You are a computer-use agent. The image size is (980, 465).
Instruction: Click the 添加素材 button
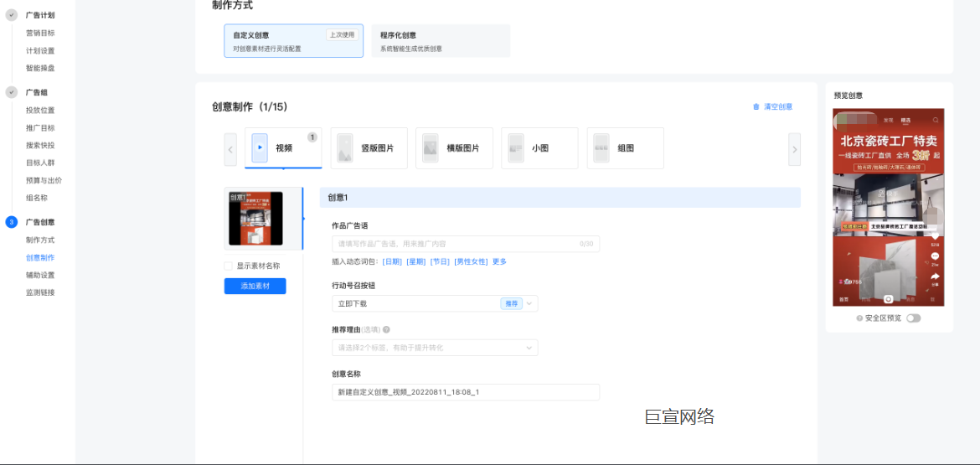point(255,287)
